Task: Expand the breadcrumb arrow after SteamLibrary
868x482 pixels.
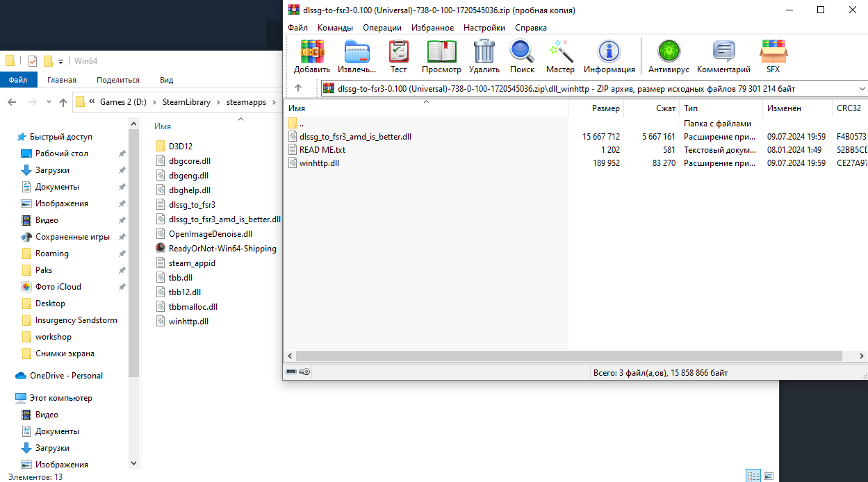Action: 220,102
